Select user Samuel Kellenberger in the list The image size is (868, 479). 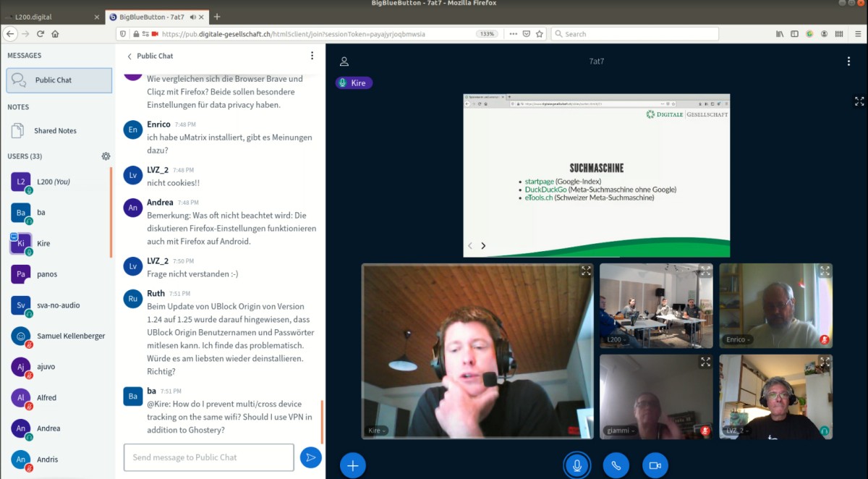click(x=70, y=336)
